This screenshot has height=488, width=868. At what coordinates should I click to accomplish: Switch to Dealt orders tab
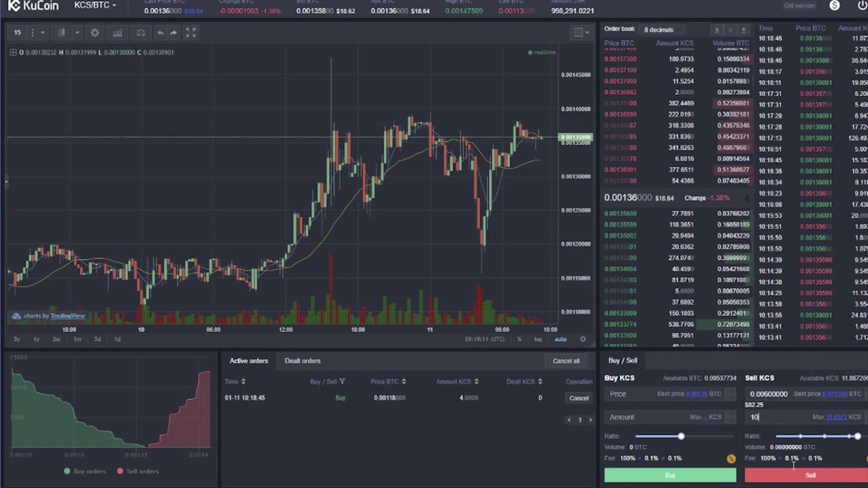coord(302,361)
